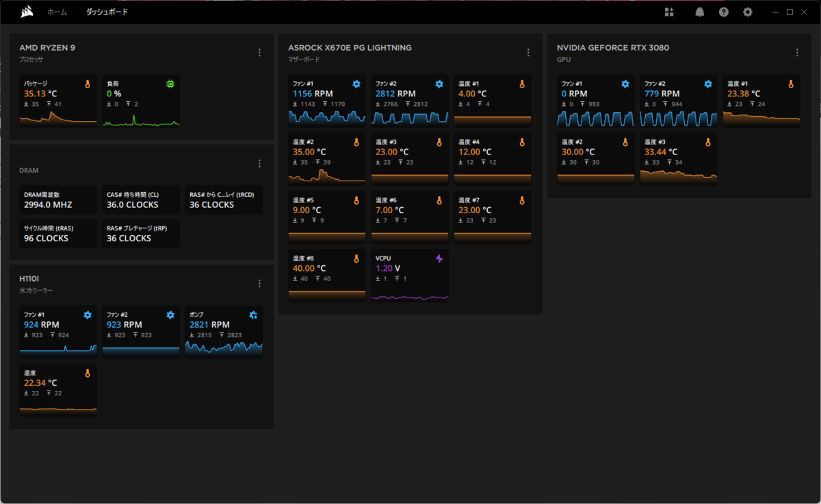Click the RAS# プレチャージ (tRP) tile

click(141, 233)
